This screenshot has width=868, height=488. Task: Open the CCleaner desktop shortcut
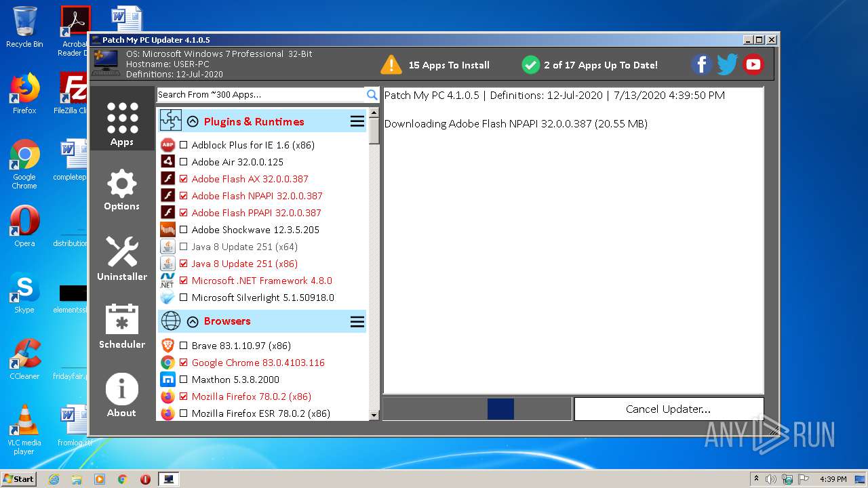point(24,359)
